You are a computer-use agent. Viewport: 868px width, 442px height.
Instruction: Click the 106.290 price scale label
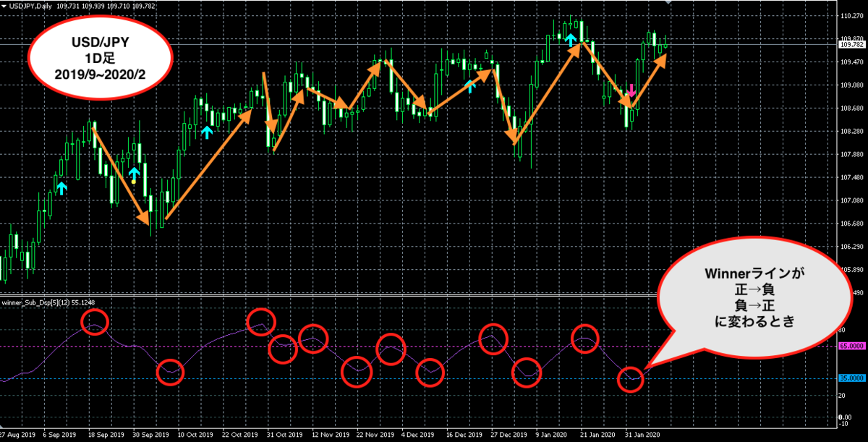pos(851,247)
